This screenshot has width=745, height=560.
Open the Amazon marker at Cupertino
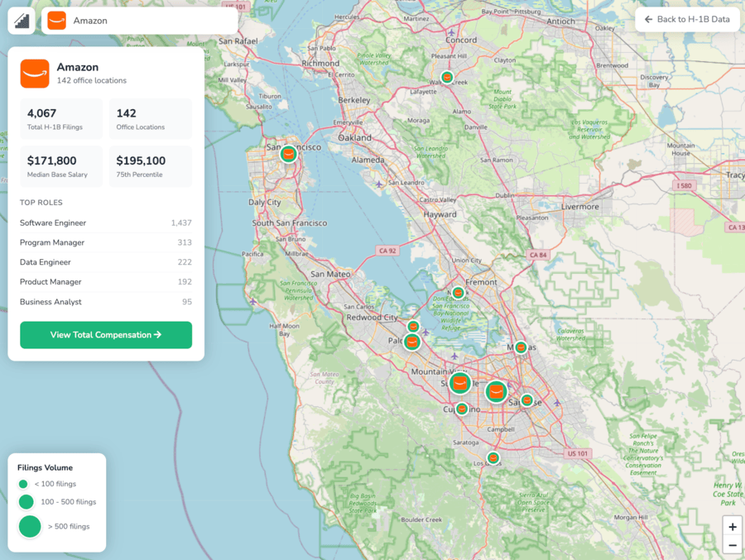tap(462, 409)
